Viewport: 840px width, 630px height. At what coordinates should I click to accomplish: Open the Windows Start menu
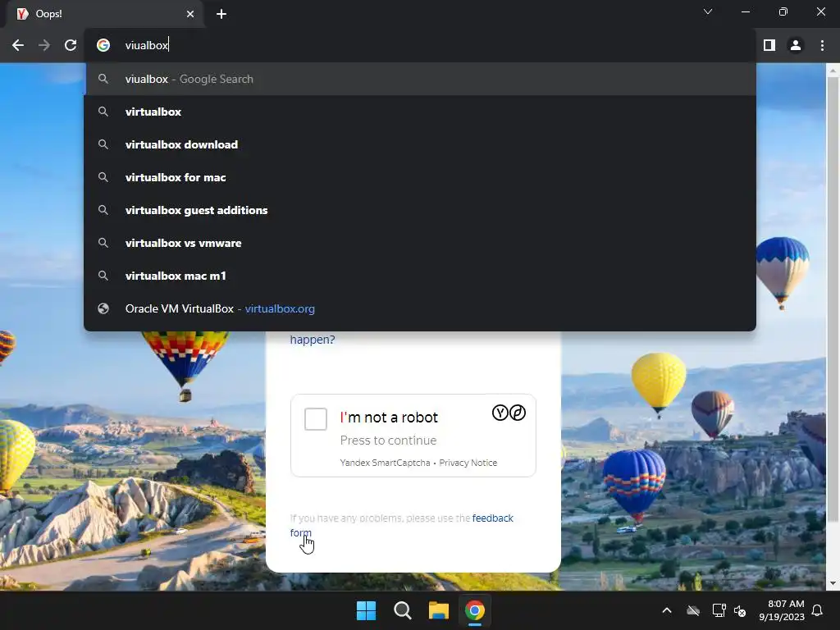pyautogui.click(x=367, y=610)
